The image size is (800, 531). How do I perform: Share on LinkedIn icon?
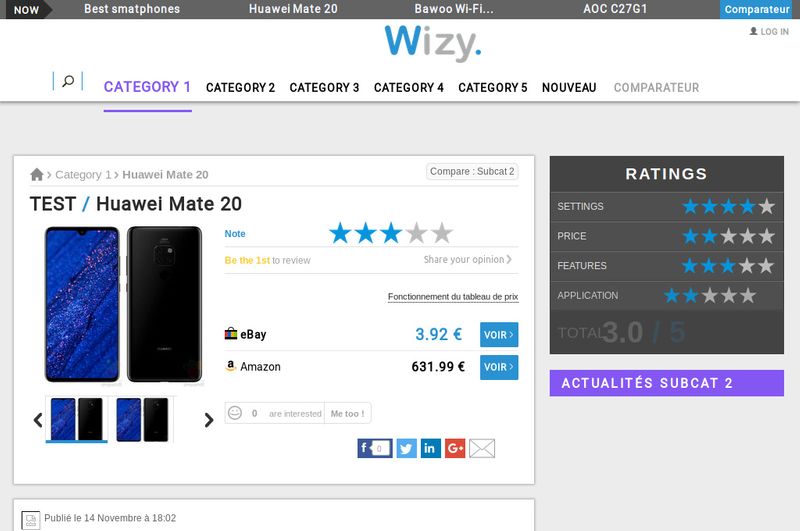(431, 448)
